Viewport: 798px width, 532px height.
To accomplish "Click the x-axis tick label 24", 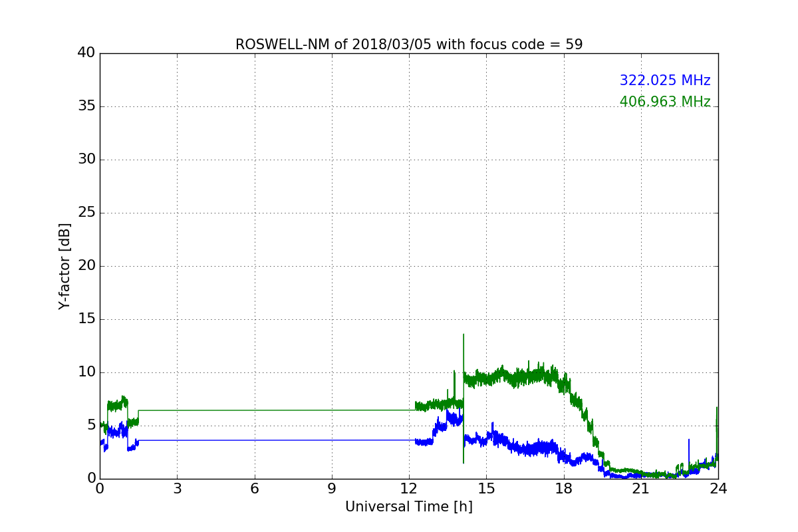I will pyautogui.click(x=718, y=488).
